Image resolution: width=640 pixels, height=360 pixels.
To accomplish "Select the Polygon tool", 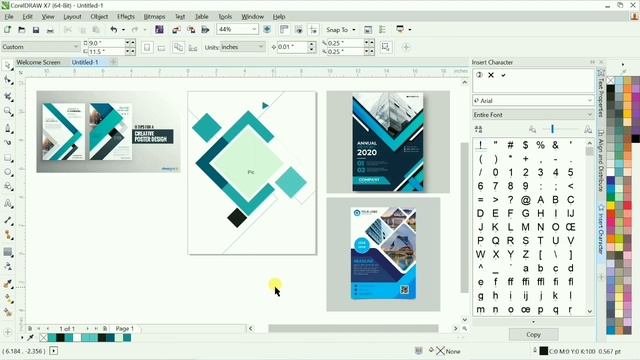I will [x=8, y=187].
